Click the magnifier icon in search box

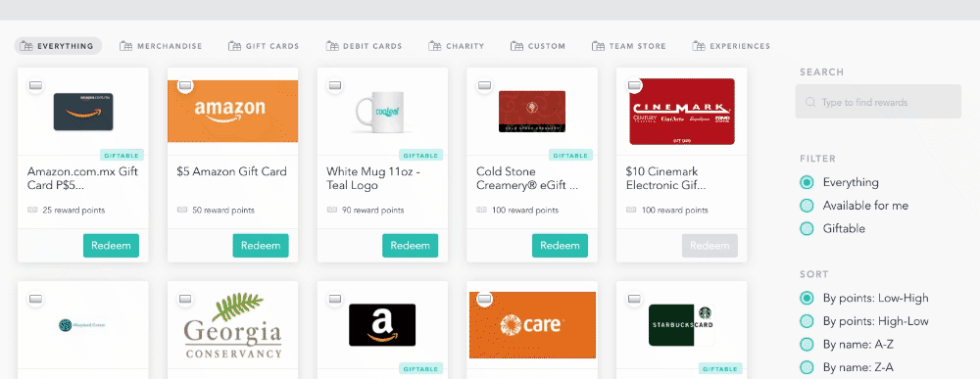coord(810,102)
